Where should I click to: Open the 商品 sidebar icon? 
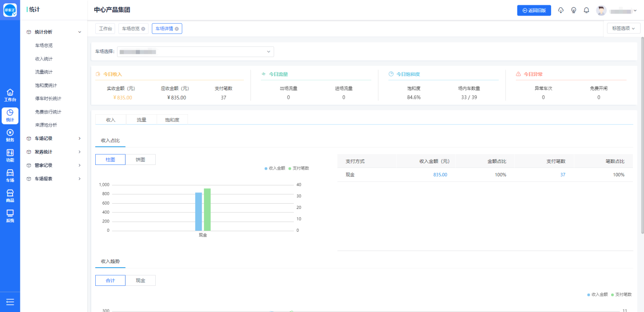10,196
